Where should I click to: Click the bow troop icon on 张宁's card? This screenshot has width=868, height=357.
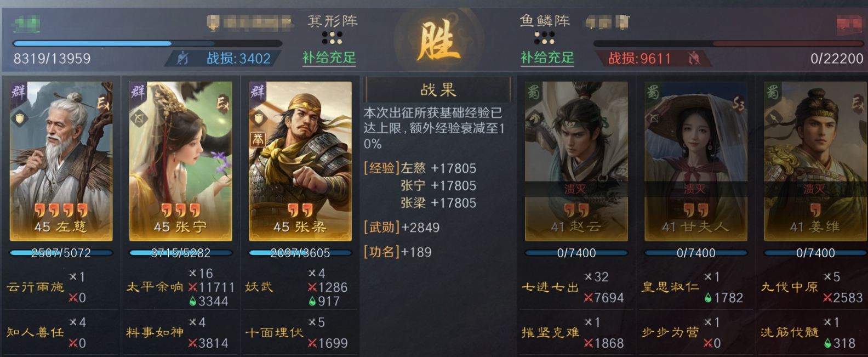tap(139, 118)
